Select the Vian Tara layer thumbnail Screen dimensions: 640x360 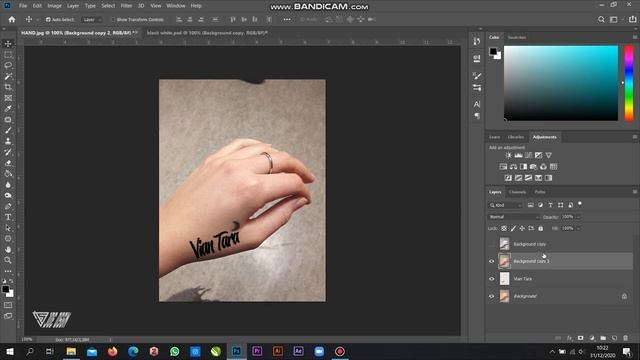[504, 279]
